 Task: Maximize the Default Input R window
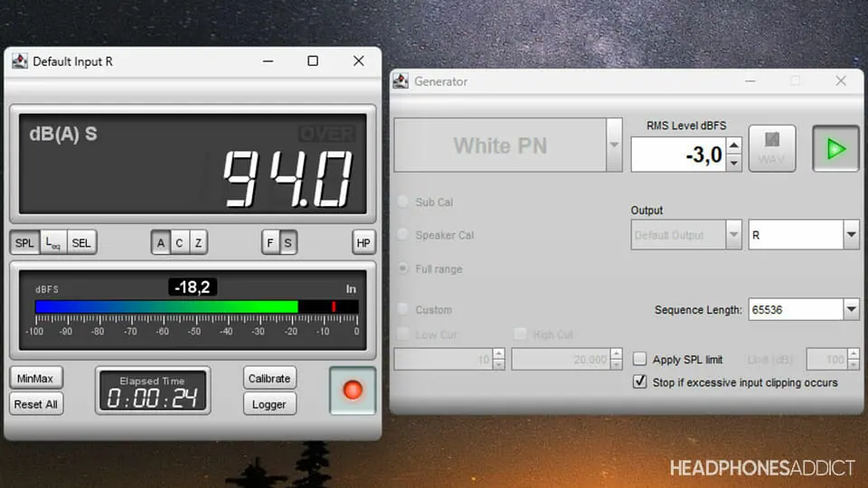tap(313, 61)
